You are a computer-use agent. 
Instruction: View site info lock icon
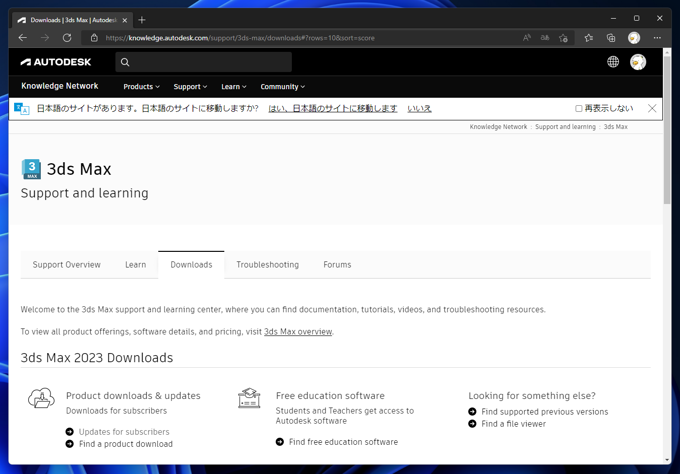point(94,38)
